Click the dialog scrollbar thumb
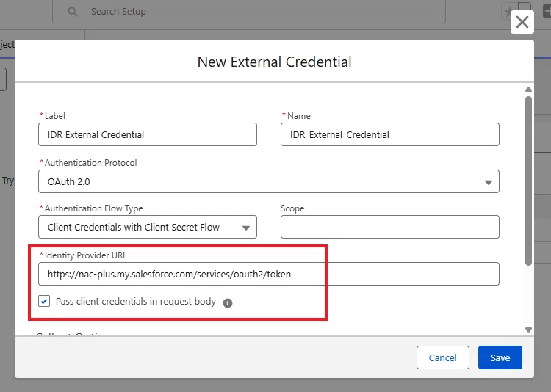This screenshot has width=551, height=392. 528,181
